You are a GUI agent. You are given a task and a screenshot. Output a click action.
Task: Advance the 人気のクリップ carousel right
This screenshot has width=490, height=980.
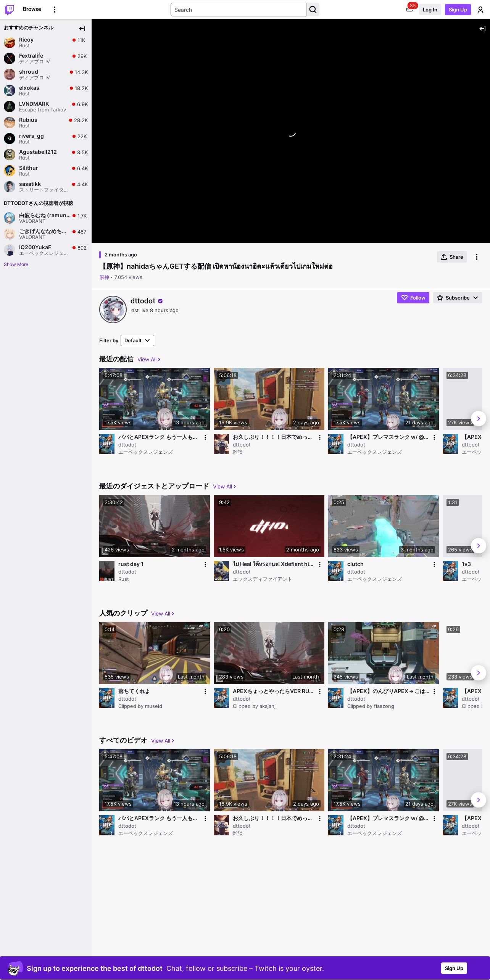pyautogui.click(x=479, y=673)
